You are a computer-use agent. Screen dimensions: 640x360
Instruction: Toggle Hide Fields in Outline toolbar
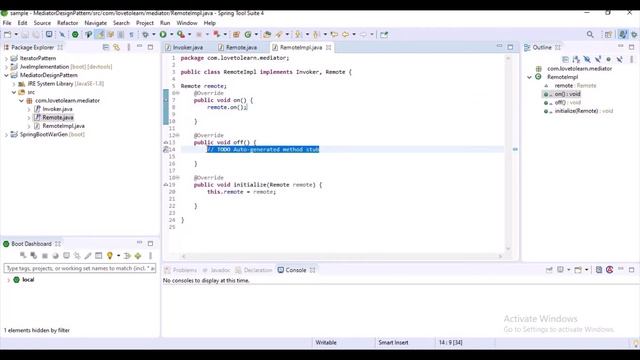pos(587,60)
